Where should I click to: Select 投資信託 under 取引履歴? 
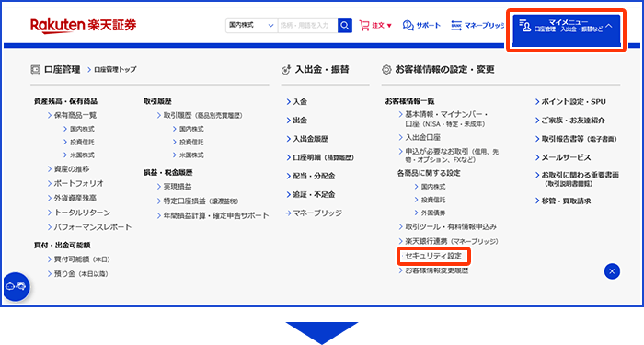[188, 142]
